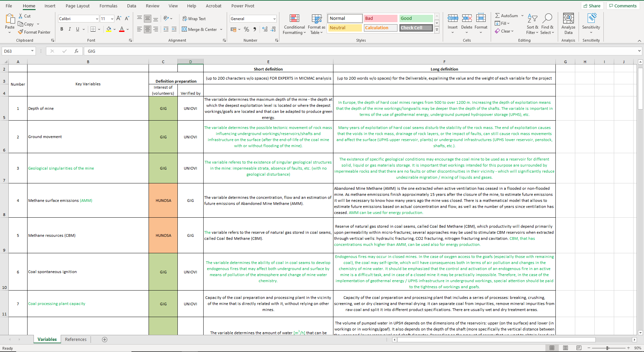Open the Name Box dropdown arrow

(32, 51)
